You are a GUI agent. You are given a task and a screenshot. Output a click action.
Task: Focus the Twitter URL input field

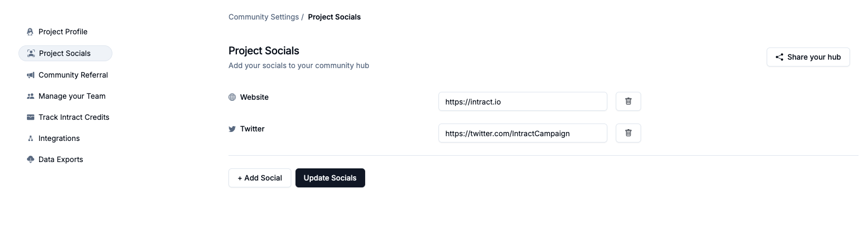(522, 133)
